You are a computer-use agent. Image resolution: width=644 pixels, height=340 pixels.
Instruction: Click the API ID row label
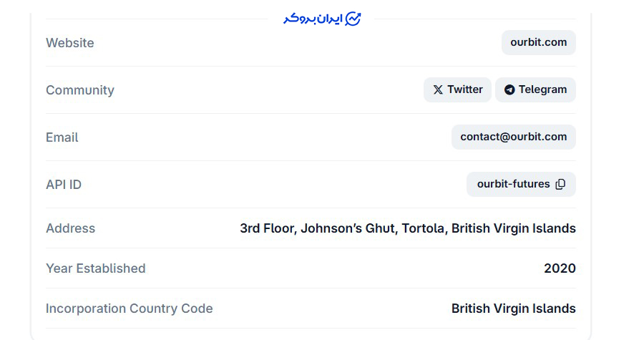(x=64, y=185)
